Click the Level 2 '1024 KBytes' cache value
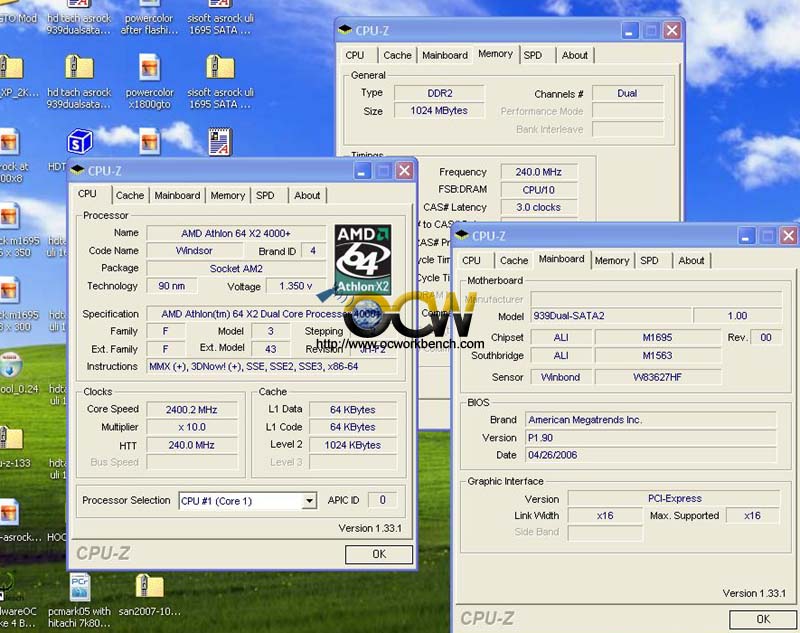800x633 pixels. pos(353,445)
